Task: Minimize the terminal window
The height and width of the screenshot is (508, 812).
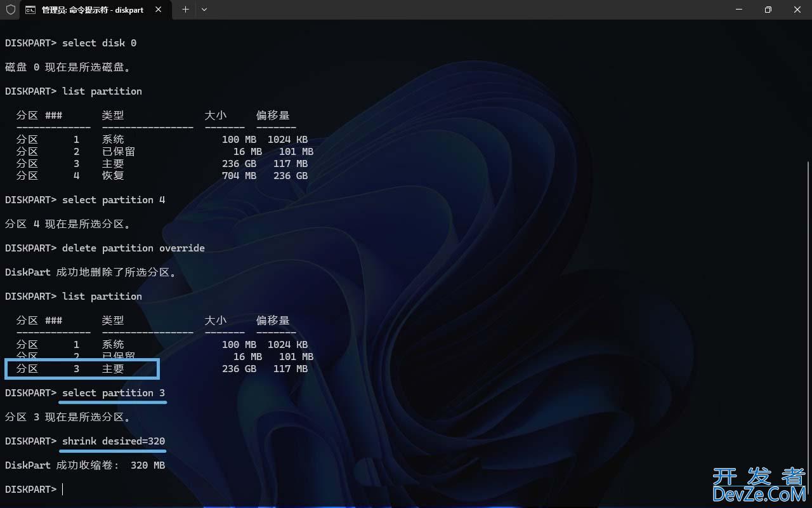Action: click(739, 10)
